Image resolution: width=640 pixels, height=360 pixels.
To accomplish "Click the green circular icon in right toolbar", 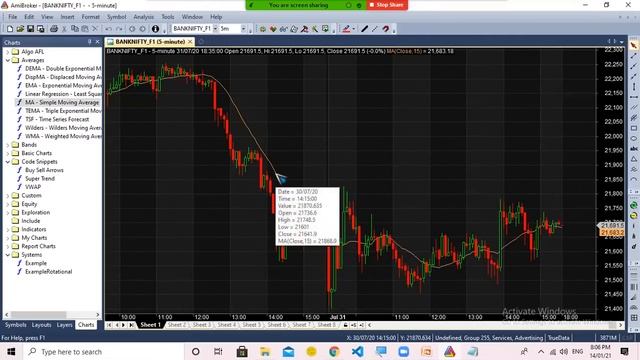I will coord(633,205).
